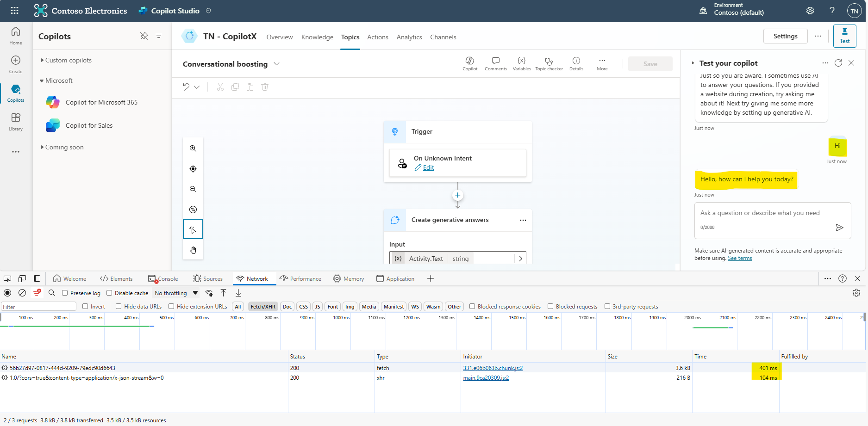The height and width of the screenshot is (426, 868).
Task: Open Copilot authoring icon in toolbar
Action: (x=470, y=64)
